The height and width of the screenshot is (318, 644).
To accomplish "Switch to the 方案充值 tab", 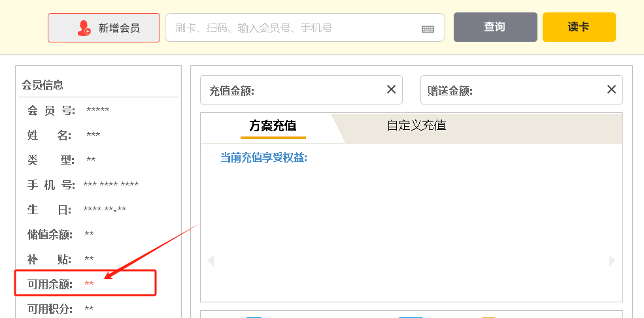I will click(273, 125).
